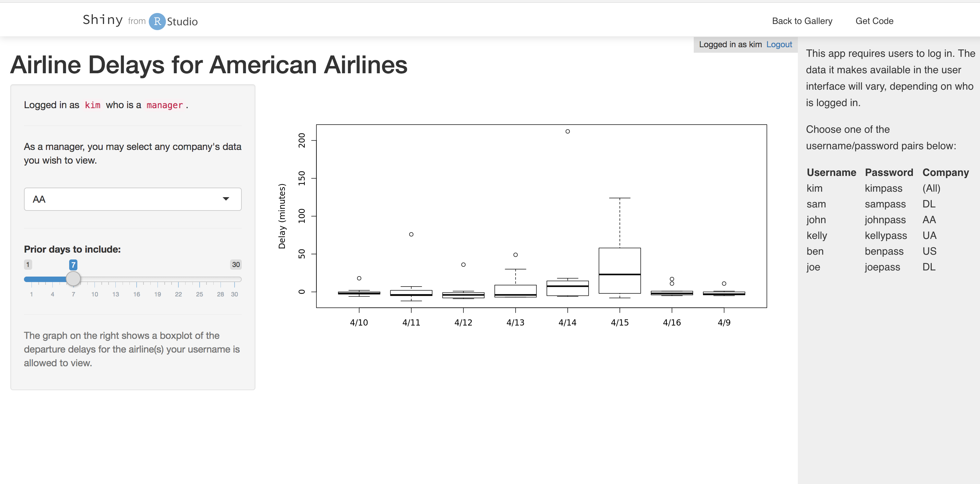Click the dropdown caret arrow
Image resolution: width=980 pixels, height=484 pixels.
point(226,199)
